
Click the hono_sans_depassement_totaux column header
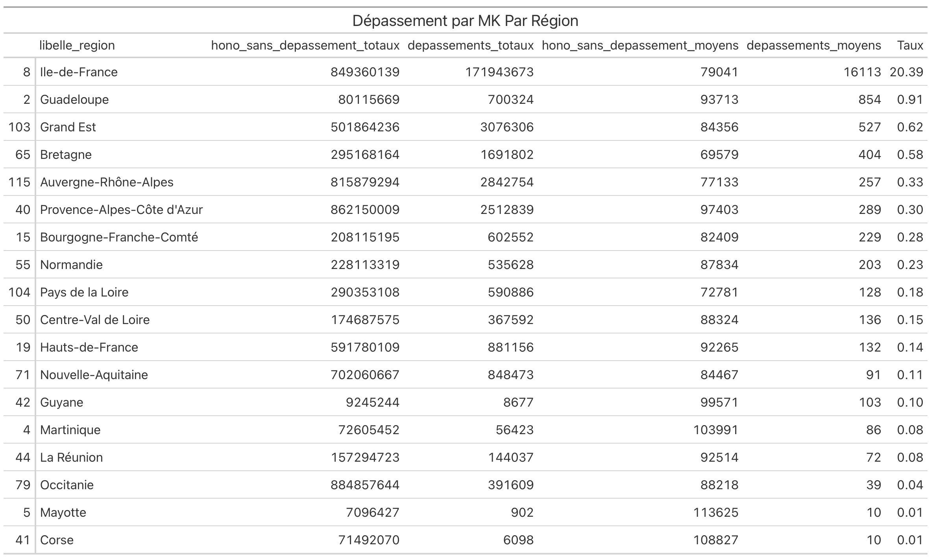point(305,45)
